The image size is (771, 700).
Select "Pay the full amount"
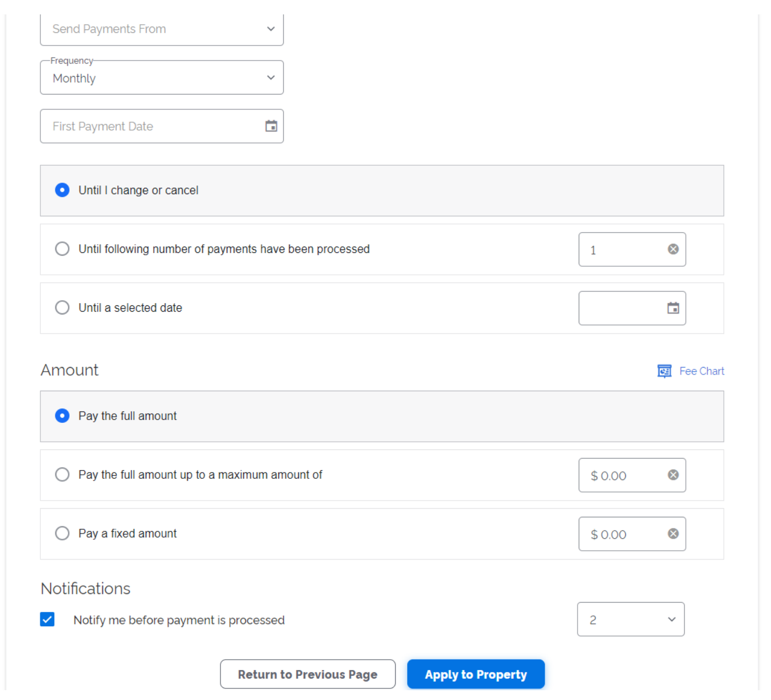pyautogui.click(x=62, y=415)
